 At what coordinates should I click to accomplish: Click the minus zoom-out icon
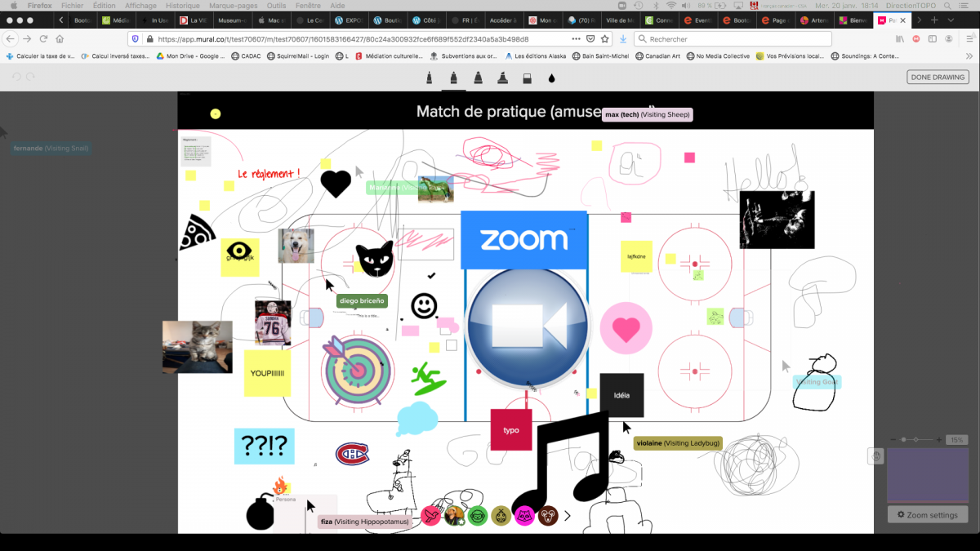[x=893, y=440]
